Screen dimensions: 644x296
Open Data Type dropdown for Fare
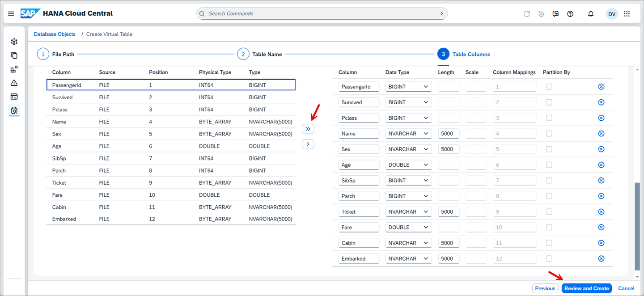click(x=408, y=228)
